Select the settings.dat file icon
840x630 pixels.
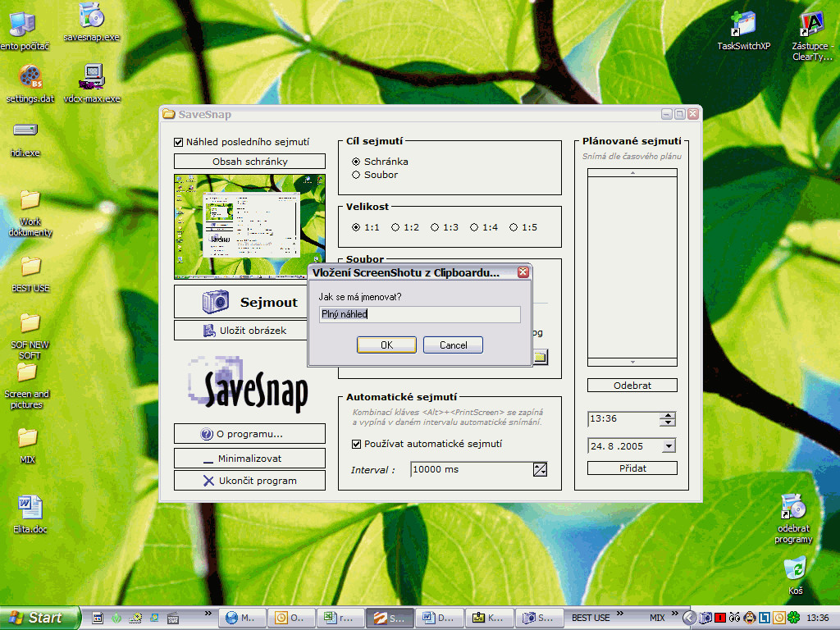point(30,84)
